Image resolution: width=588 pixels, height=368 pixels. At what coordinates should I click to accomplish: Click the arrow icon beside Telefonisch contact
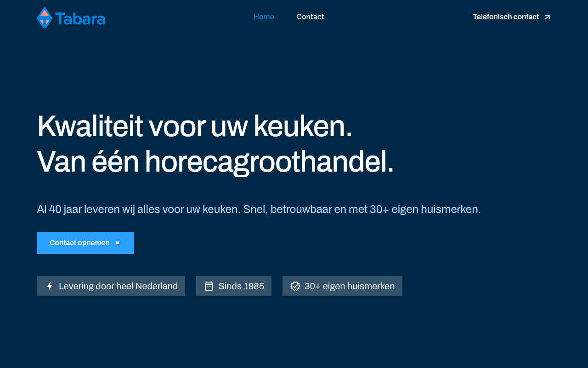pyautogui.click(x=547, y=17)
